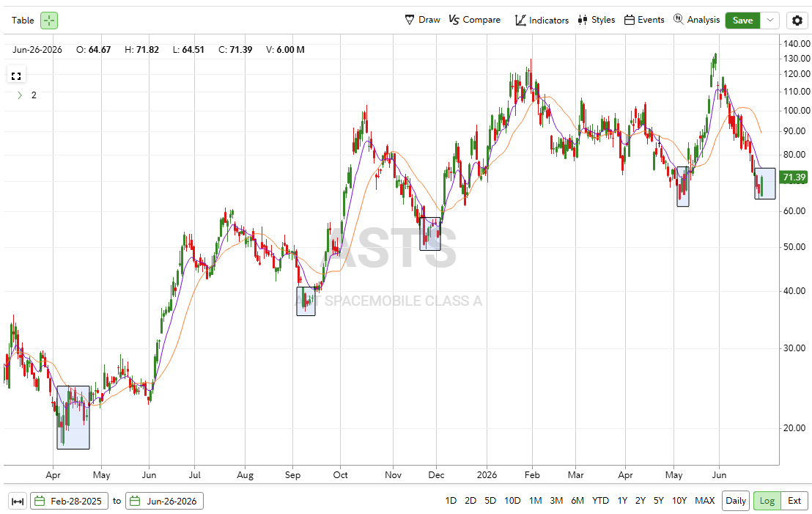
Task: Select the 2D time range
Action: pos(470,501)
